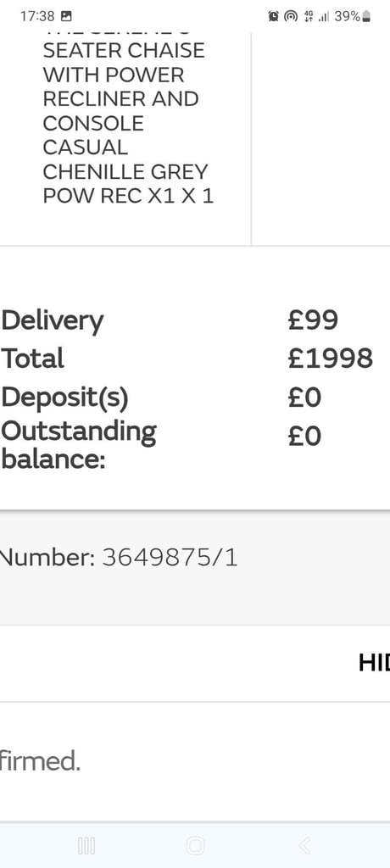
Task: Tap the seater chaise item description
Action: click(128, 123)
